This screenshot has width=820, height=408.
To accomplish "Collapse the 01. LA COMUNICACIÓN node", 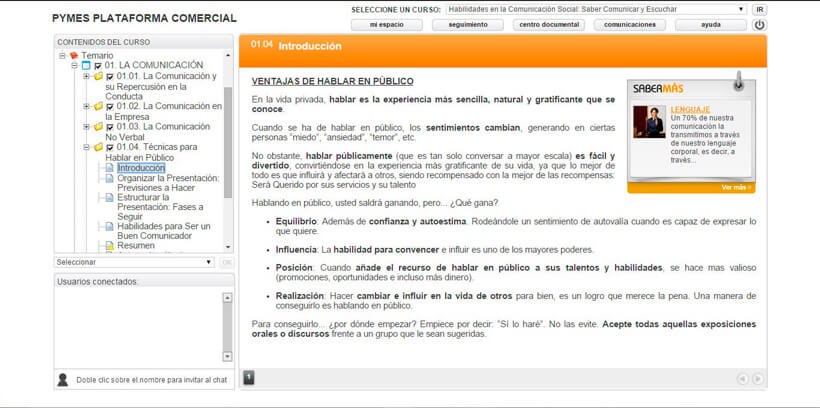I will click(74, 66).
